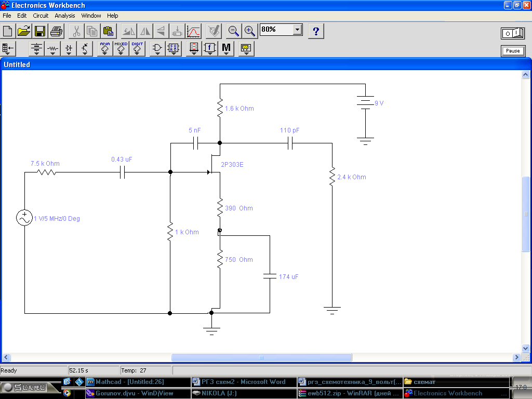This screenshot has width=532, height=399.
Task: Click the 1.6 k Ohm resistor label
Action: pos(239,109)
